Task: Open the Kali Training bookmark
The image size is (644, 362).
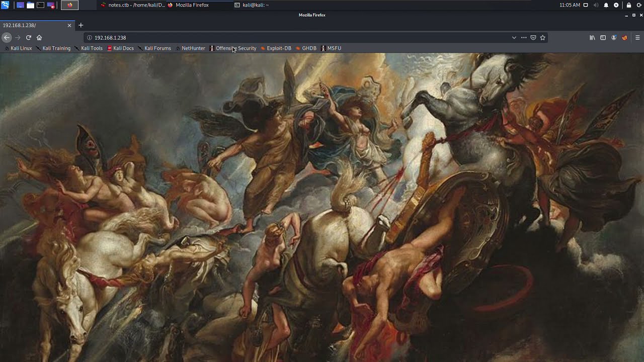Action: pos(53,48)
